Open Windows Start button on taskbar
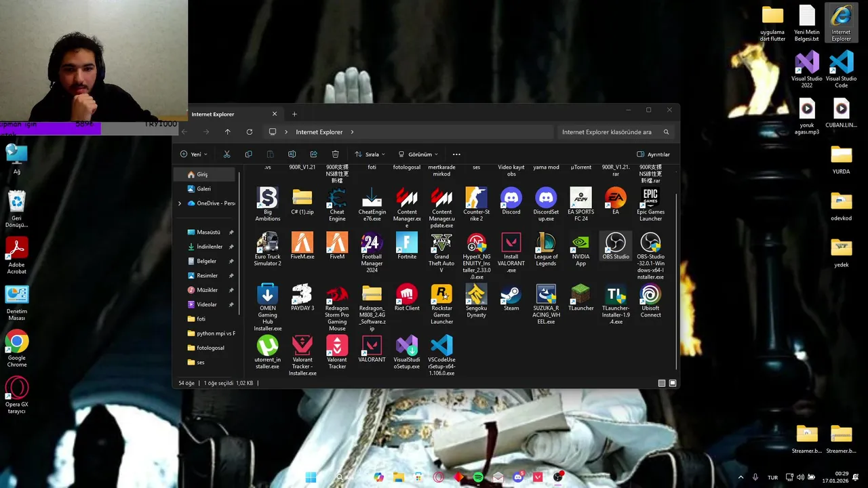This screenshot has width=868, height=488. (x=311, y=477)
